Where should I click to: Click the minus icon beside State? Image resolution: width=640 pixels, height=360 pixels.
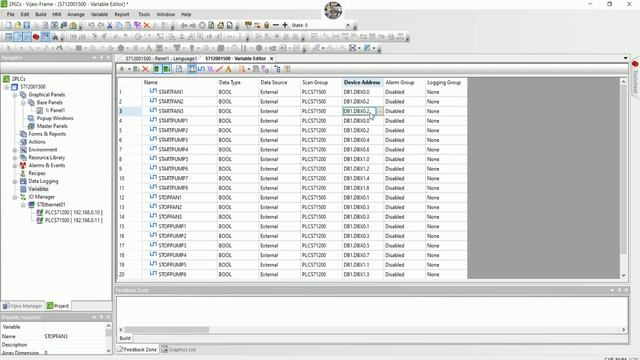tap(276, 25)
